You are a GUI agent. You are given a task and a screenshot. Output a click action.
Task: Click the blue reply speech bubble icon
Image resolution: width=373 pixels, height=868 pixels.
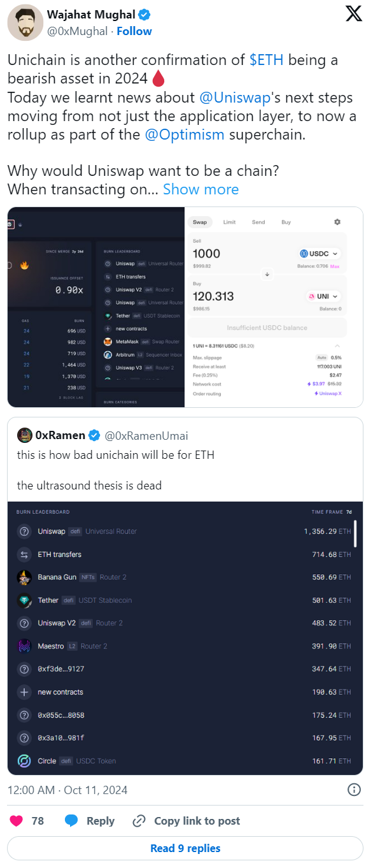point(72,821)
